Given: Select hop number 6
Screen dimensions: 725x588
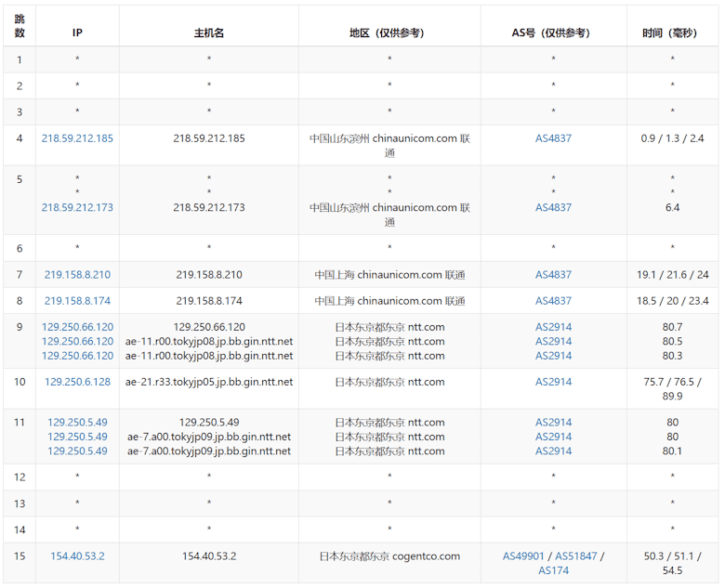Looking at the screenshot, I should 20,249.
